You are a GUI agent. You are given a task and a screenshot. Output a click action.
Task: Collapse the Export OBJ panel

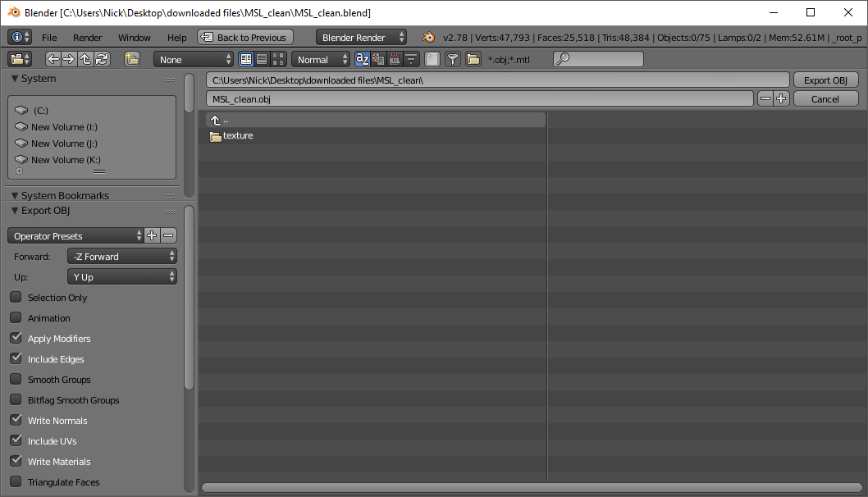pos(15,210)
